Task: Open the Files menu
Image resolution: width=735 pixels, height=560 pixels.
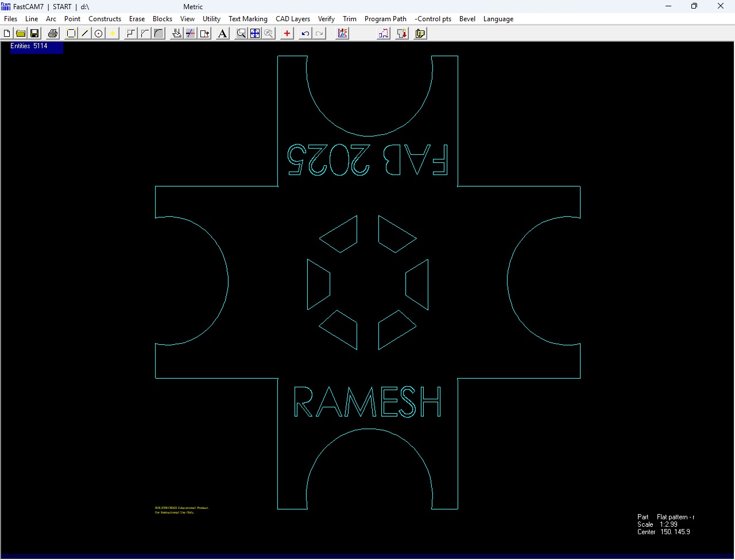Action: pyautogui.click(x=11, y=19)
